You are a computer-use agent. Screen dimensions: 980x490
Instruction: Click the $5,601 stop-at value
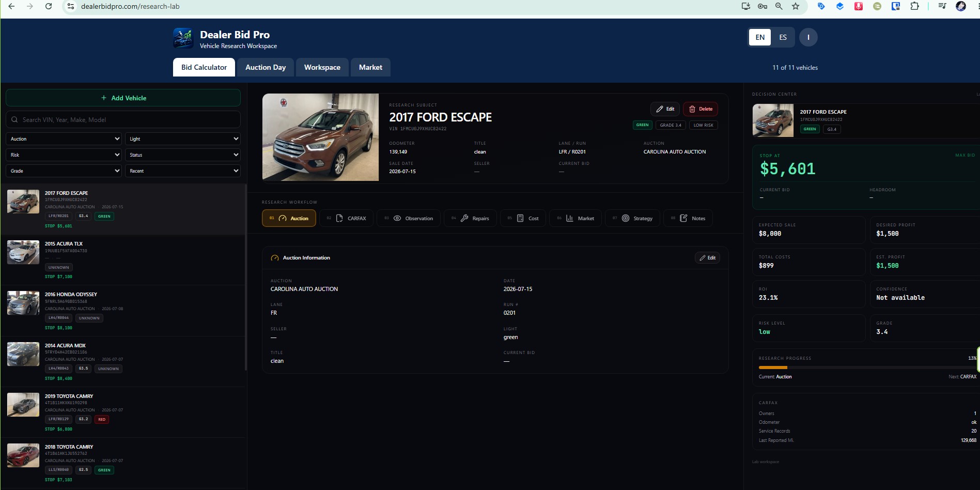click(787, 169)
